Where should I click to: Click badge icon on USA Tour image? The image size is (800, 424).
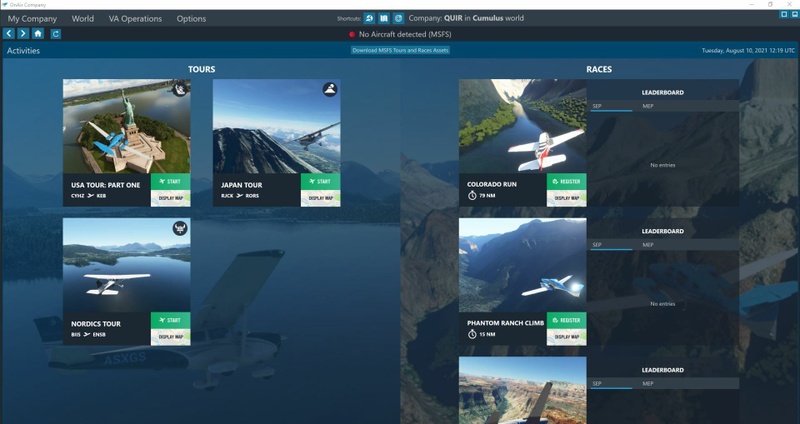coord(180,90)
